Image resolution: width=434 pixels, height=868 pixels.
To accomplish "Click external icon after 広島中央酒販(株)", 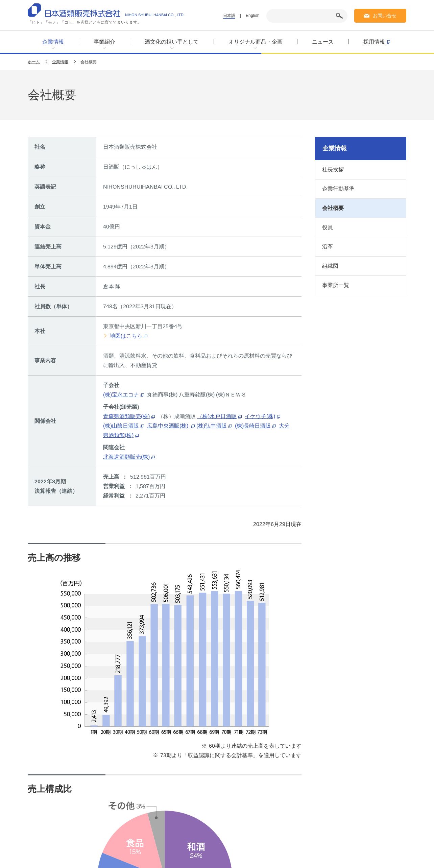I will point(193,426).
